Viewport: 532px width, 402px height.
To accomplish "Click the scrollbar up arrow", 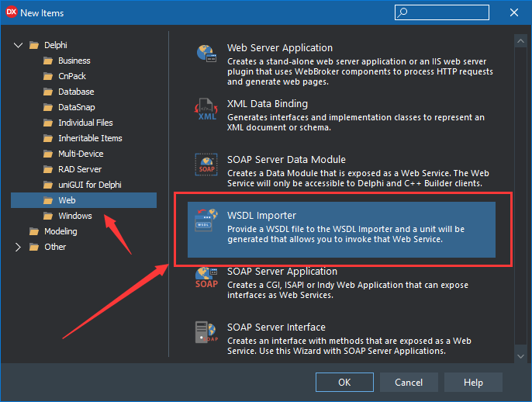I will [x=520, y=41].
